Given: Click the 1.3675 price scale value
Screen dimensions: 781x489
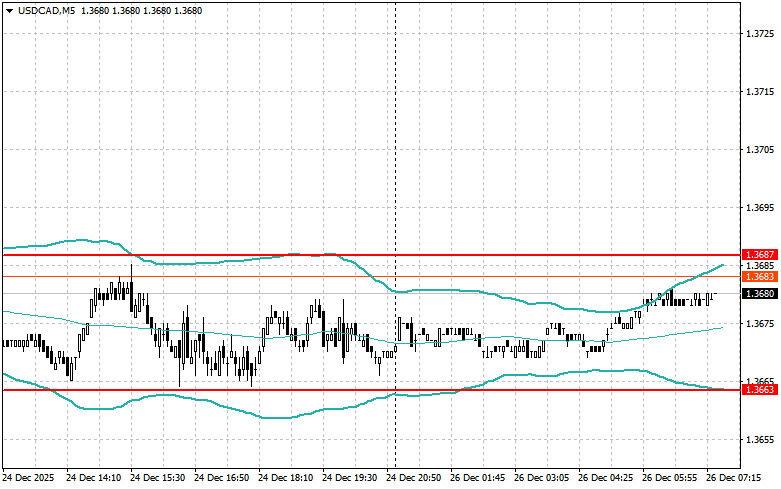Looking at the screenshot, I should (x=760, y=324).
